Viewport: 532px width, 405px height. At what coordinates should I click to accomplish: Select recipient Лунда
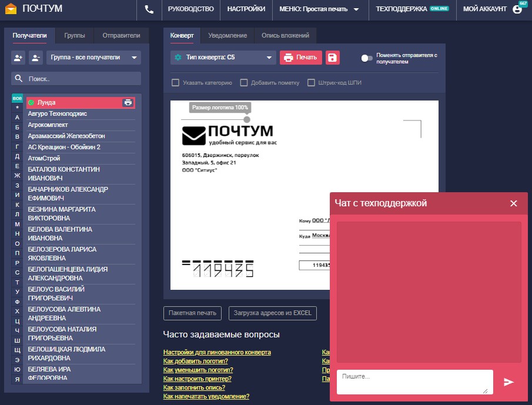coord(81,102)
